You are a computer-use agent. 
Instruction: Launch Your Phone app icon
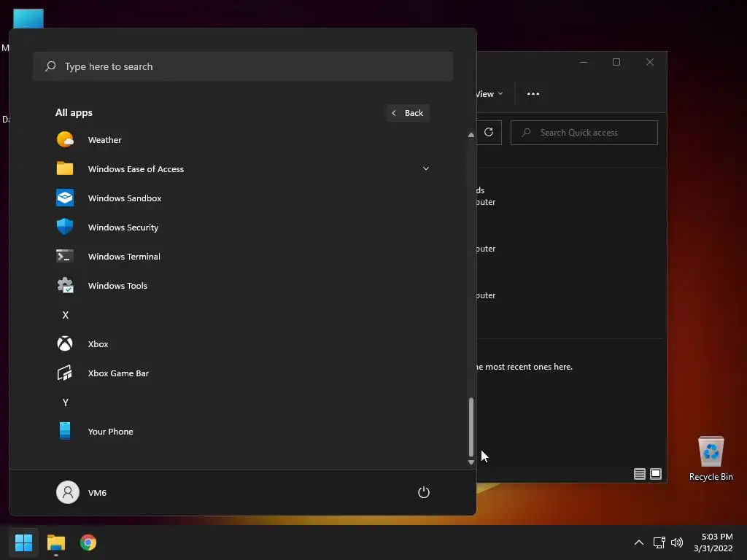click(x=65, y=431)
